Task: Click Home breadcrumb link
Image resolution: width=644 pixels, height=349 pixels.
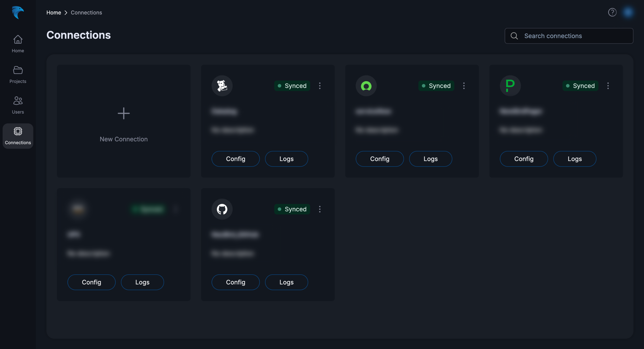Action: [54, 13]
